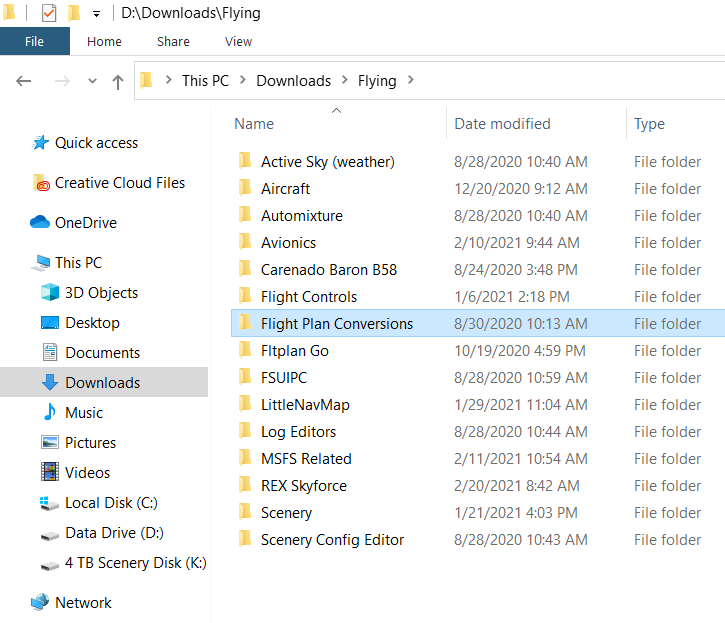Viewport: 725px width, 623px height.
Task: Click the folder icon in address bar
Action: [146, 80]
